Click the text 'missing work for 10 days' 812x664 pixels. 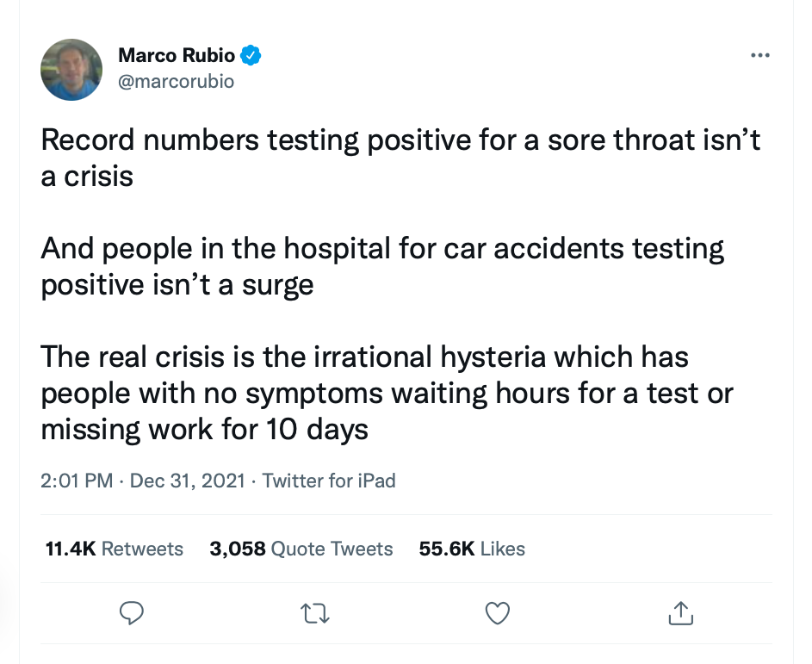tap(205, 429)
